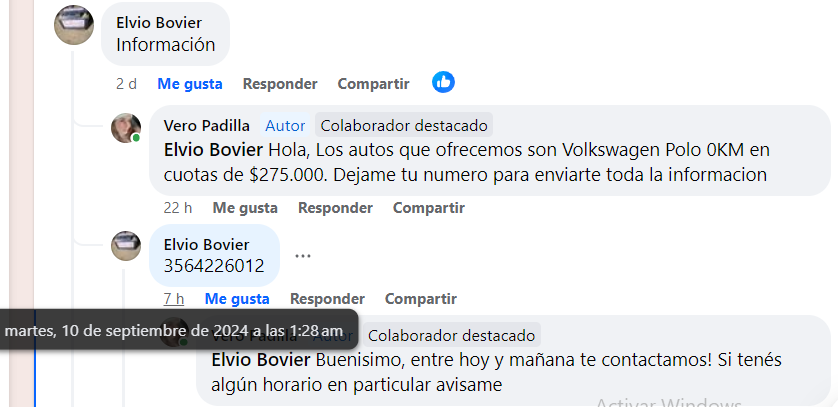Click the Elvio Bovier mention in the Buenisimo reply
Viewport: 838px width, 407px height.
[261, 360]
